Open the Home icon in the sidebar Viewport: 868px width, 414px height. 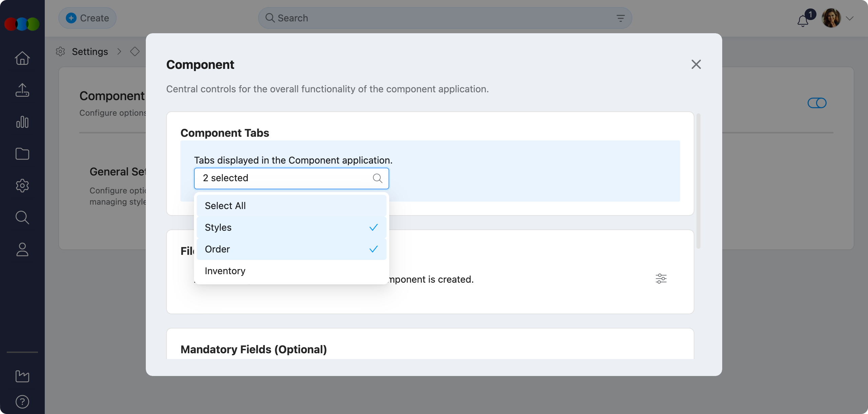22,58
